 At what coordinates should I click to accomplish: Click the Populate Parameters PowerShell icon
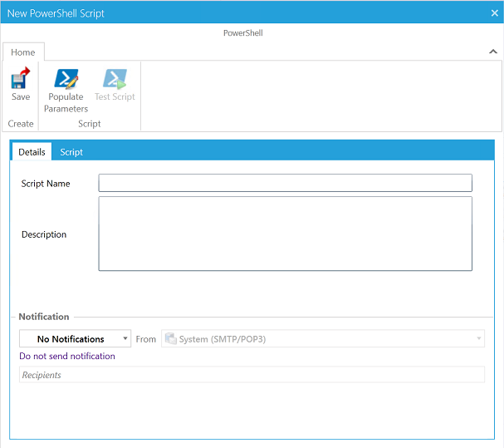click(66, 78)
